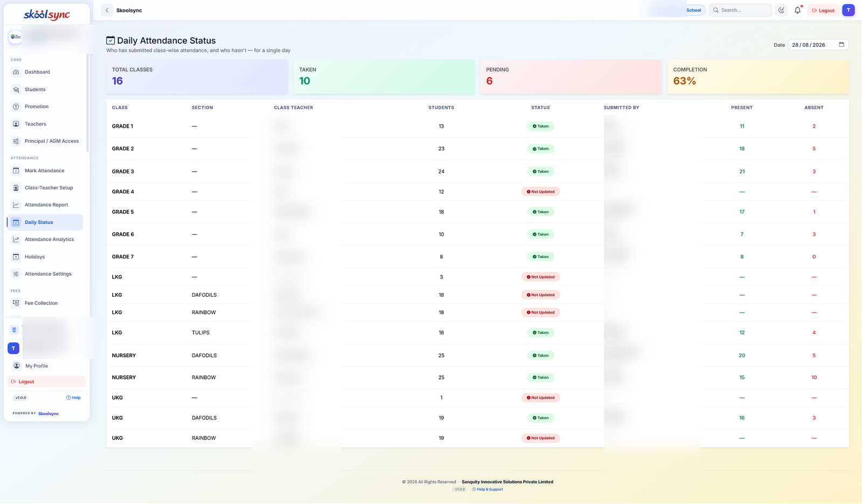Screen dimensions: 862x504
Task: Click the search magnifier icon
Action: pyautogui.click(x=716, y=10)
